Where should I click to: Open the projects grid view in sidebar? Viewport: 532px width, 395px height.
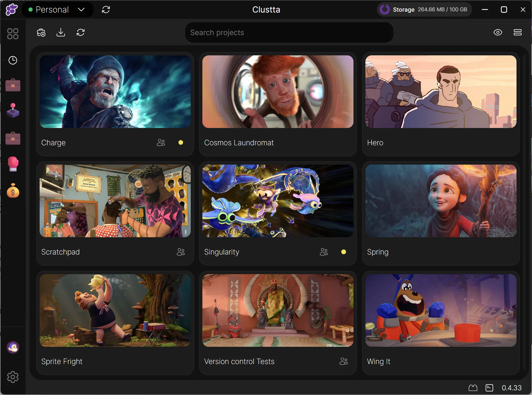pos(13,34)
